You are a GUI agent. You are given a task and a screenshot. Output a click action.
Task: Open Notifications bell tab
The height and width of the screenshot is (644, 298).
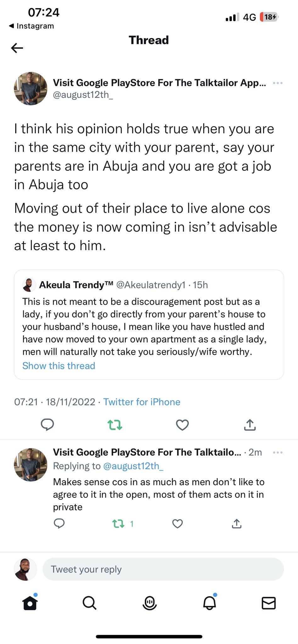pyautogui.click(x=209, y=603)
